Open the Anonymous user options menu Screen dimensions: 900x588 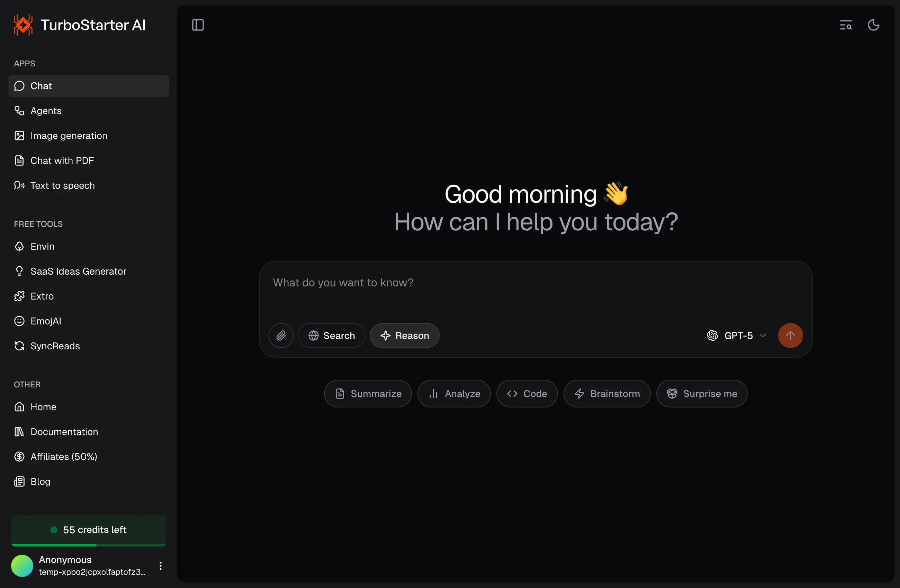[x=161, y=566]
